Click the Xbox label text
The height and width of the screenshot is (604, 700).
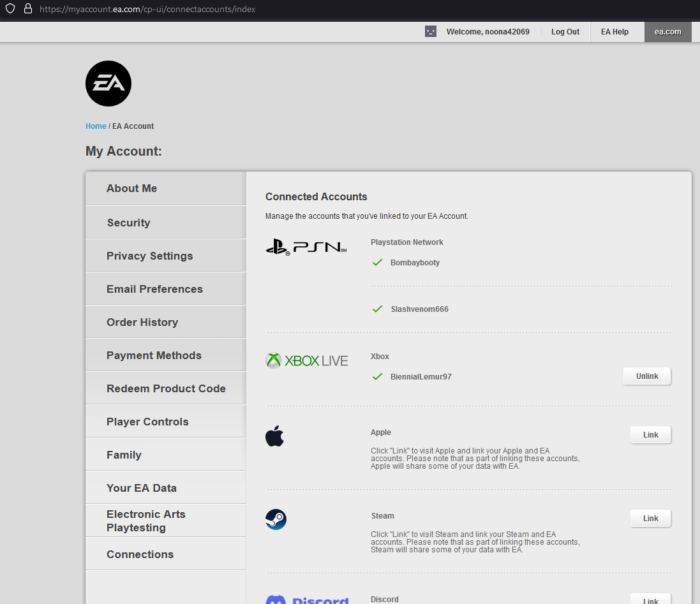(380, 357)
